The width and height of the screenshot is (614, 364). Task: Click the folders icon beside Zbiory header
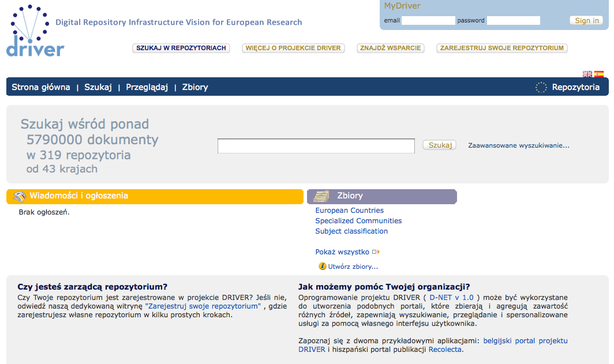click(321, 196)
